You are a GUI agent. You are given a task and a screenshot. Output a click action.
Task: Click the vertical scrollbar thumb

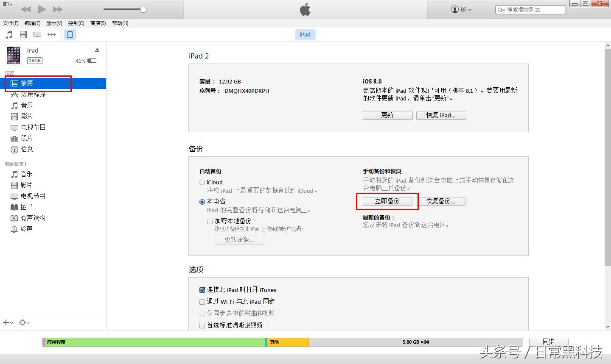click(608, 158)
